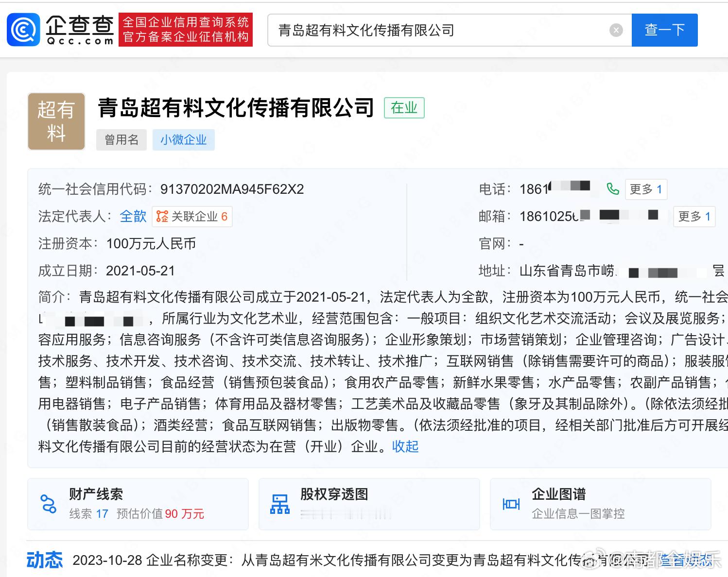Click 线索 17 count in 财产线索

click(x=88, y=514)
